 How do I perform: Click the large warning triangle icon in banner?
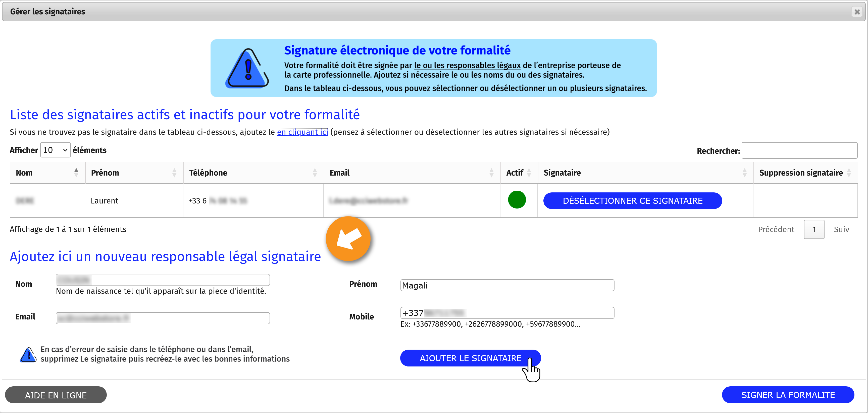(x=247, y=68)
